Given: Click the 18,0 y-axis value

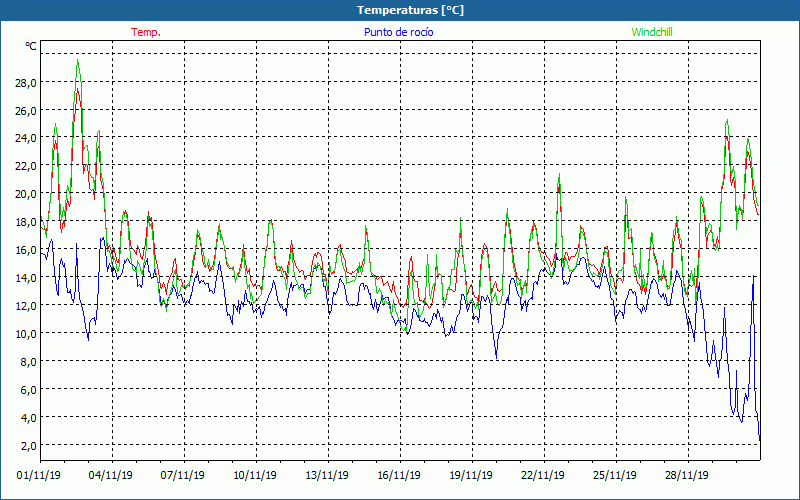Looking at the screenshot, I should point(26,222).
